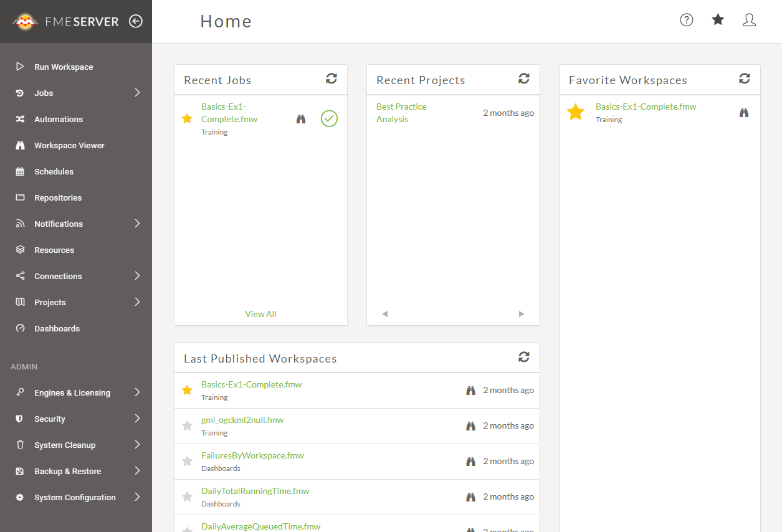Expand the Backup & Restore chevron
Image resolution: width=782 pixels, height=532 pixels.
coord(137,471)
